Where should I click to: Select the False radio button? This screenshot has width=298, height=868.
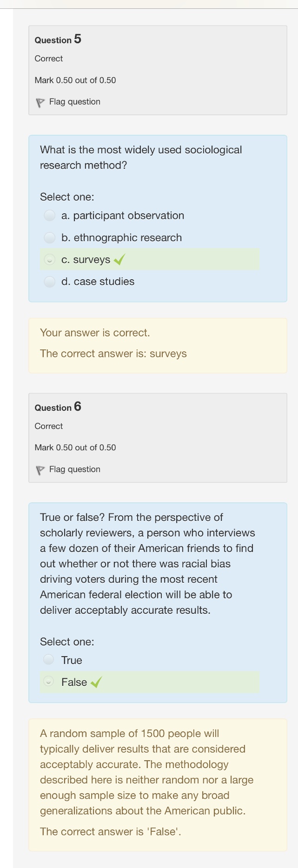(48, 682)
